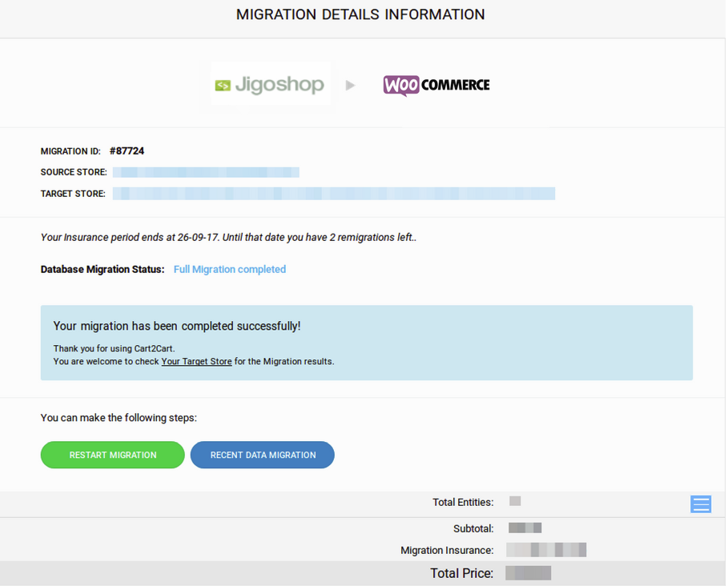The width and height of the screenshot is (728, 586).
Task: Open the blurred target store URL
Action: (x=334, y=194)
